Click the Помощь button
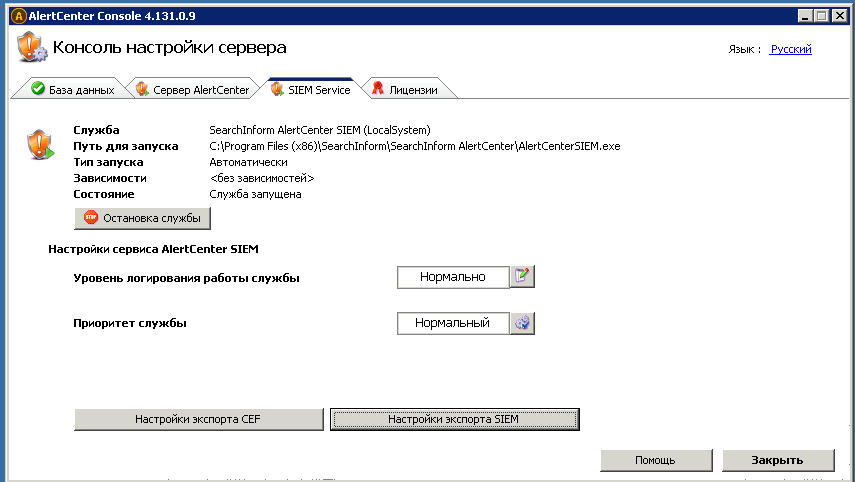Image resolution: width=855 pixels, height=482 pixels. point(656,460)
